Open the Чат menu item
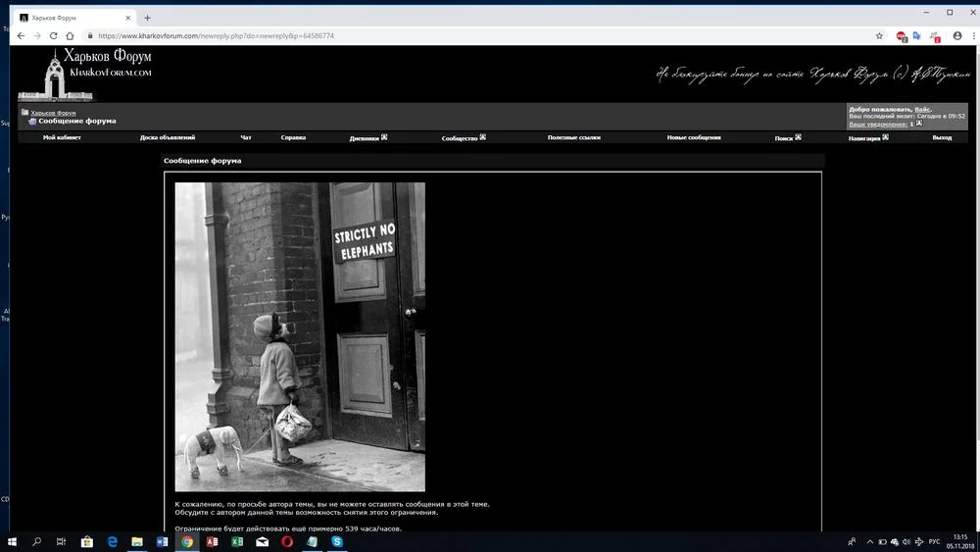The height and width of the screenshot is (552, 980). 246,138
